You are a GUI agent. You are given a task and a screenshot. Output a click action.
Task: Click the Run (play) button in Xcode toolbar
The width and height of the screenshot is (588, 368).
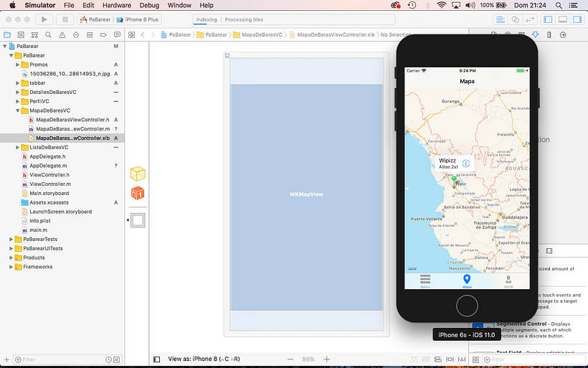point(44,19)
